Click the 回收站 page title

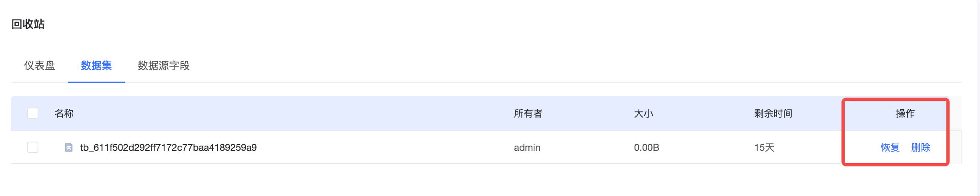[x=28, y=24]
